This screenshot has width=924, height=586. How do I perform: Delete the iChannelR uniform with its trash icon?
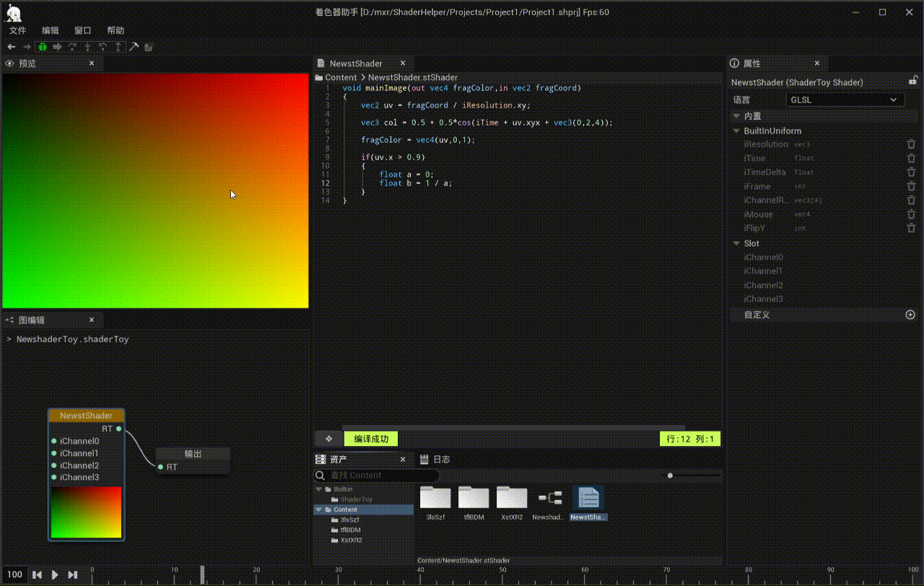911,200
